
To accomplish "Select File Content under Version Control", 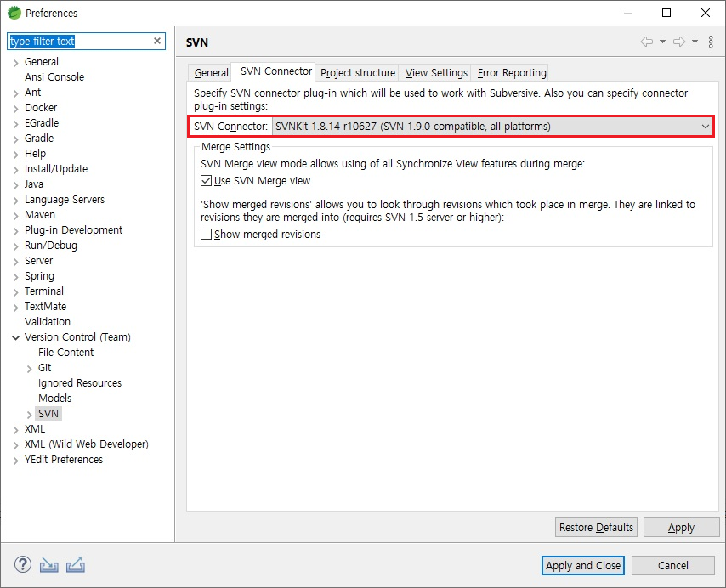I will (65, 352).
